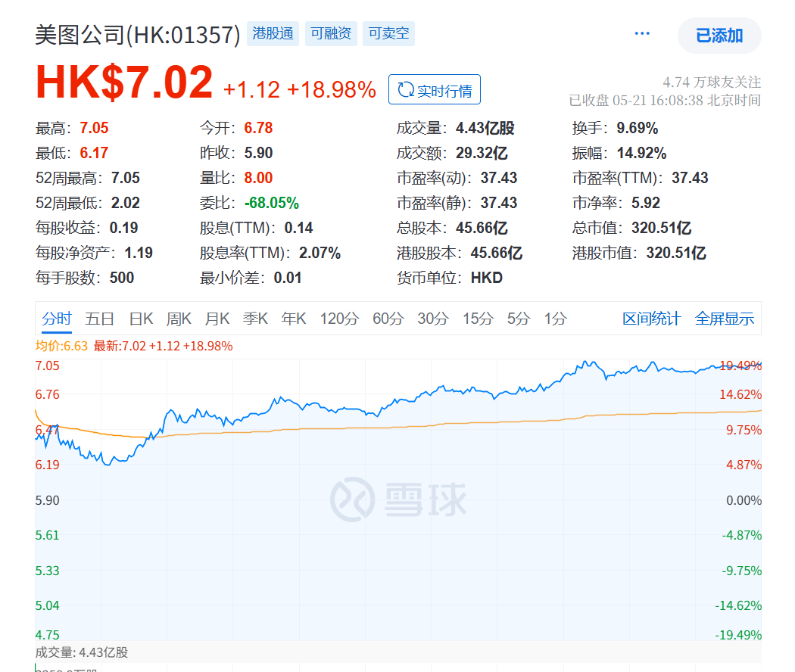The image size is (795, 672).
Task: Open the 月K chart tab
Action: pos(217,319)
